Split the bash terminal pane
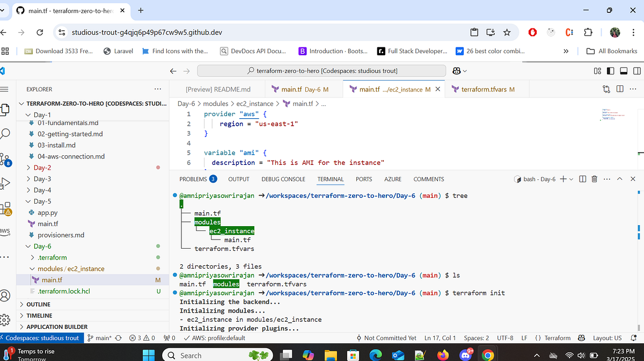Viewport: 644px width, 361px height. click(x=583, y=179)
